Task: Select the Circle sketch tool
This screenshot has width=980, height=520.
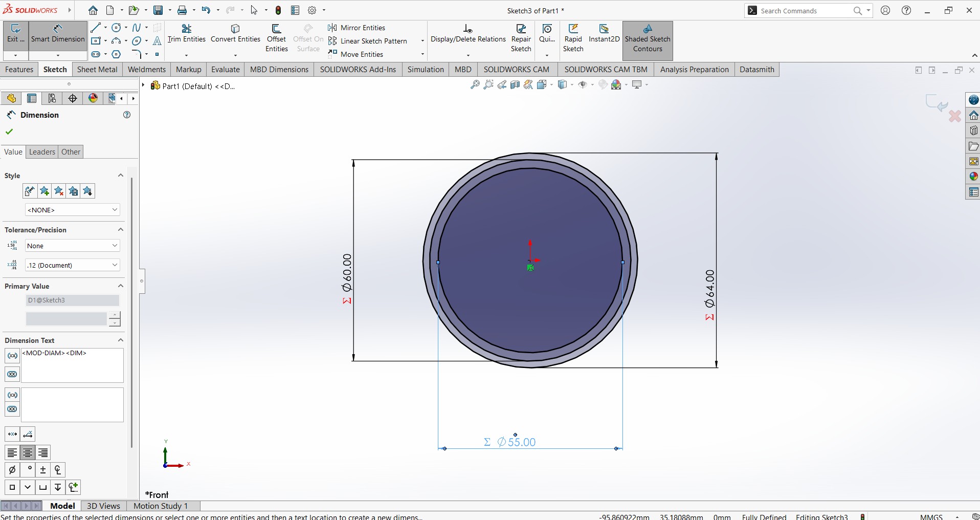Action: click(117, 28)
